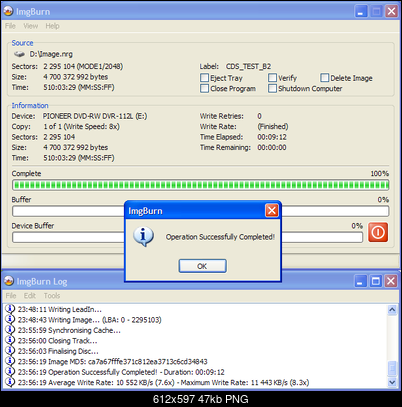Click the Device Buffer progress bar
Image resolution: width=402 pixels, height=407 pixels.
pyautogui.click(x=187, y=237)
